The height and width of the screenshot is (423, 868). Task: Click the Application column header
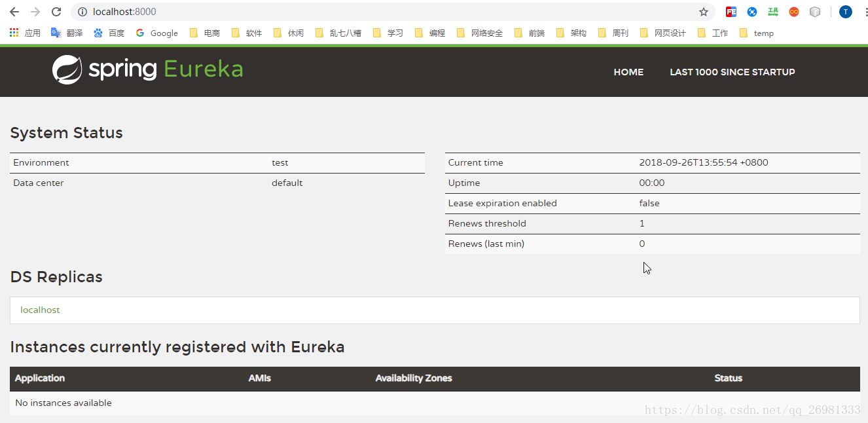[x=40, y=378]
